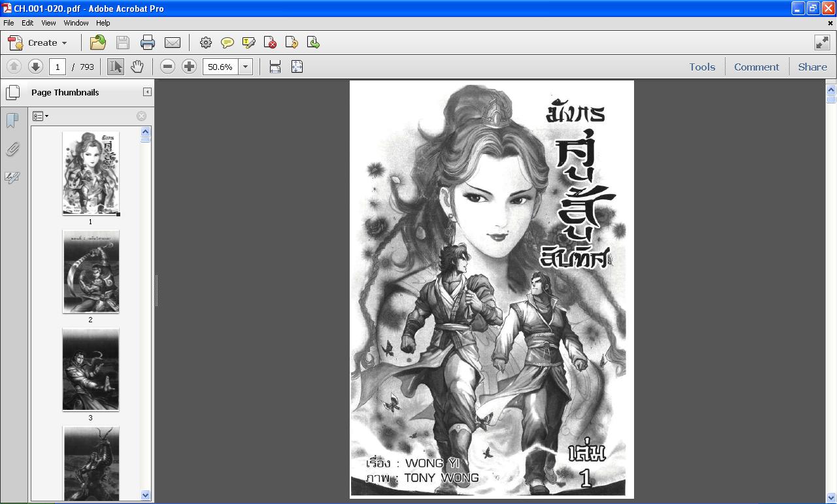Click the page number input field
The height and width of the screenshot is (504, 838).
point(58,67)
